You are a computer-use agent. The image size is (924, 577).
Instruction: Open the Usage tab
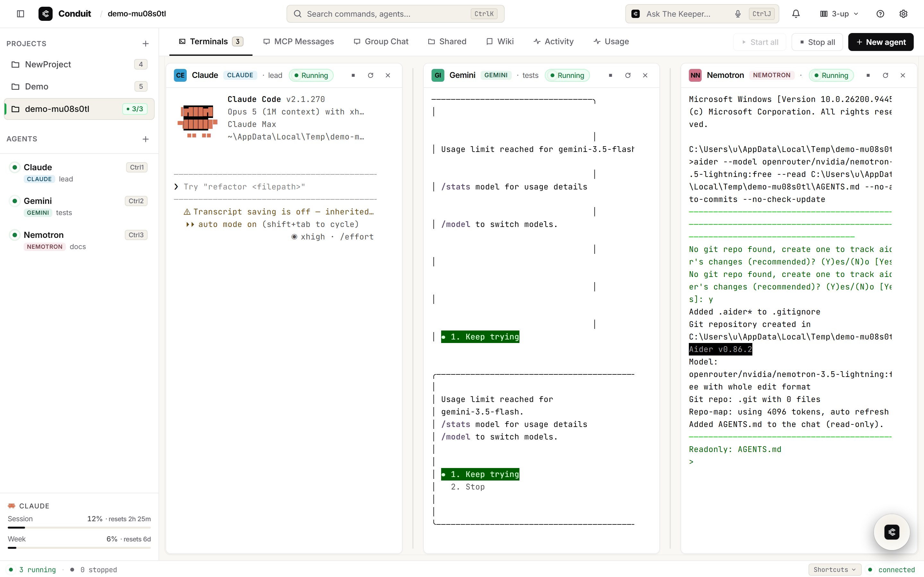611,41
